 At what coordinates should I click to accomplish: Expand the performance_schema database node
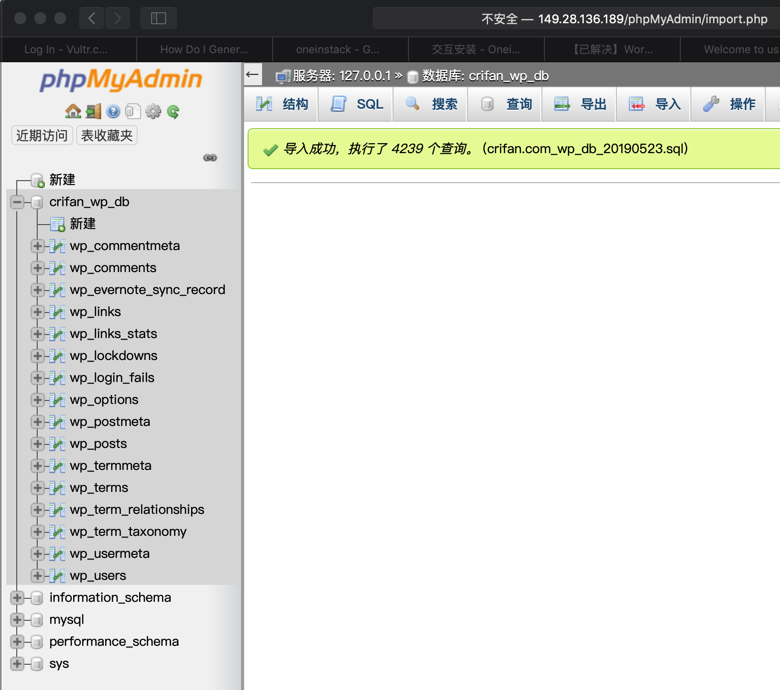[17, 642]
